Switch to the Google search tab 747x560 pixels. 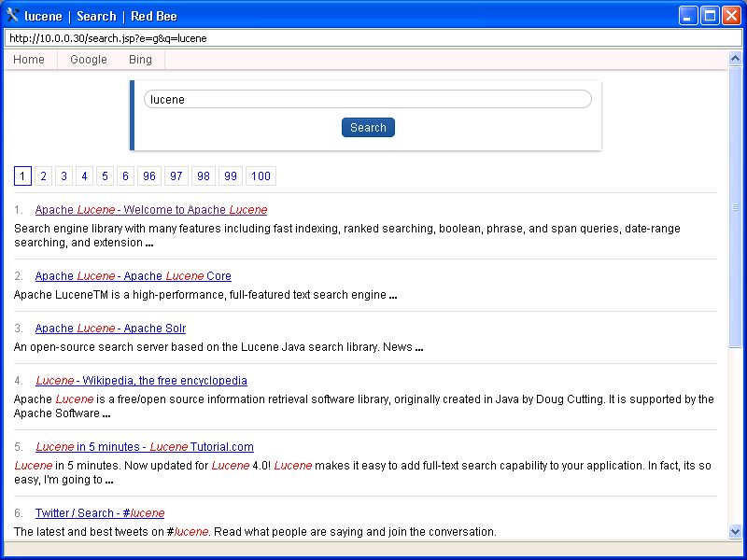pyautogui.click(x=89, y=60)
